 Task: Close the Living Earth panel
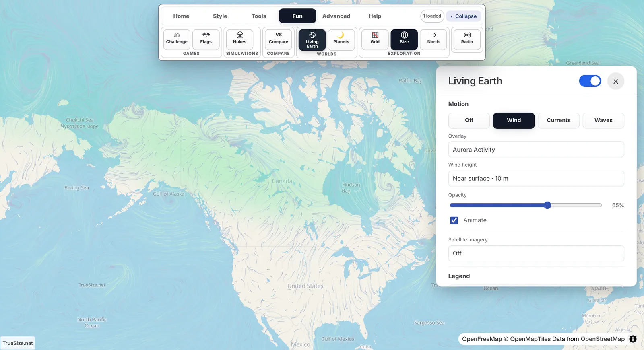pyautogui.click(x=616, y=81)
